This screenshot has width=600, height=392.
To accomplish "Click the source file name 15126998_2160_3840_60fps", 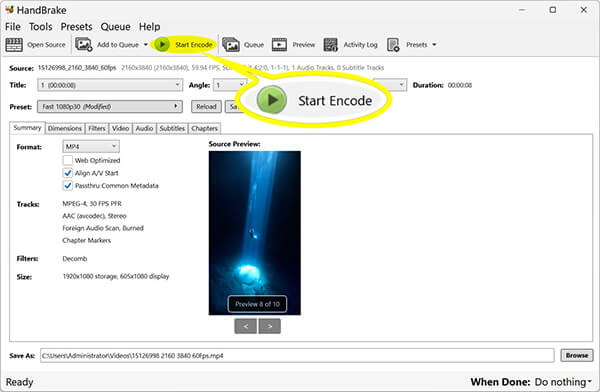I will point(77,68).
